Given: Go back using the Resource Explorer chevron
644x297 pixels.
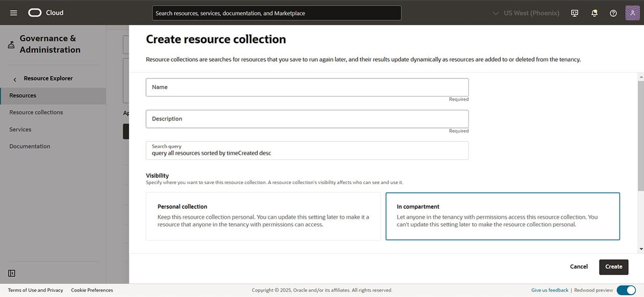Looking at the screenshot, I should point(14,78).
